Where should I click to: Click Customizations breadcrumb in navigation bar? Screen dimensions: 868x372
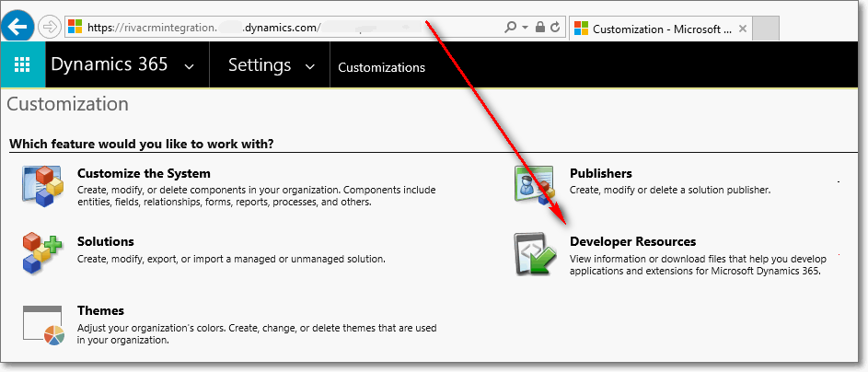coord(381,67)
